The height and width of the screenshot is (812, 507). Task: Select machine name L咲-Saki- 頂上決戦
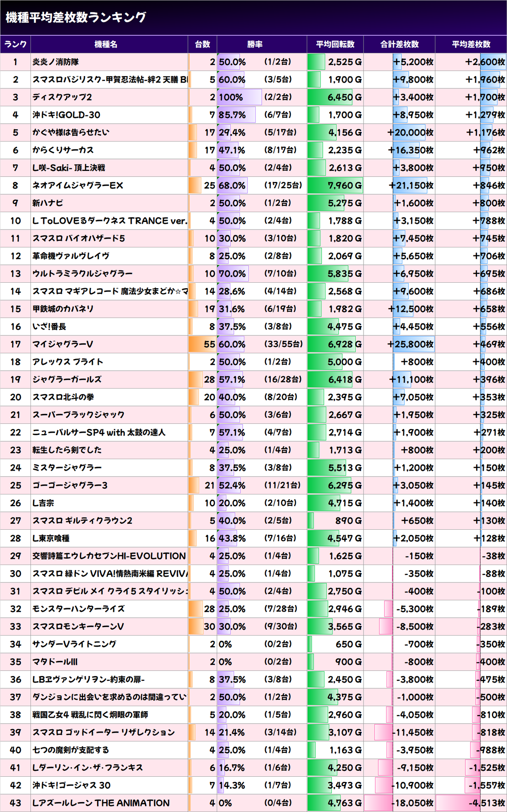(69, 168)
